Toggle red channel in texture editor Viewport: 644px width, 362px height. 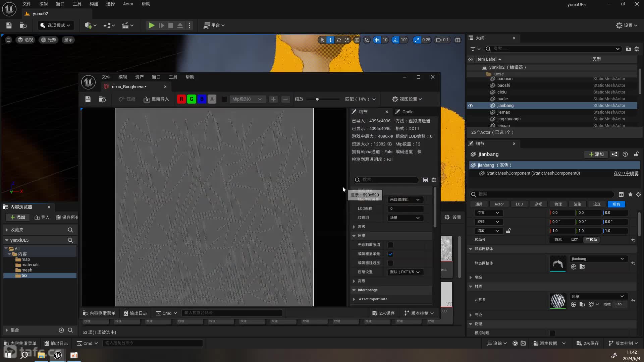click(x=181, y=99)
